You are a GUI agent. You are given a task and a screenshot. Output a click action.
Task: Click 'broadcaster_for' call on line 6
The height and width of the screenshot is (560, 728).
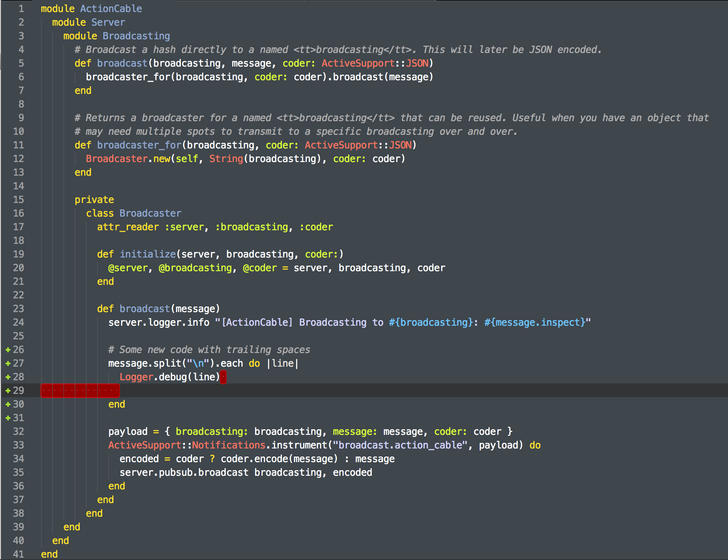coord(128,77)
